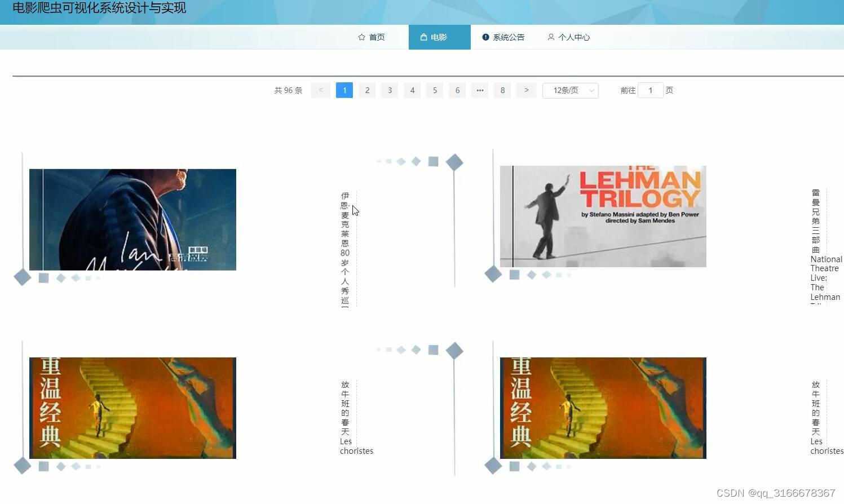Open the 首页 home tab
The width and height of the screenshot is (844, 504).
[x=372, y=37]
